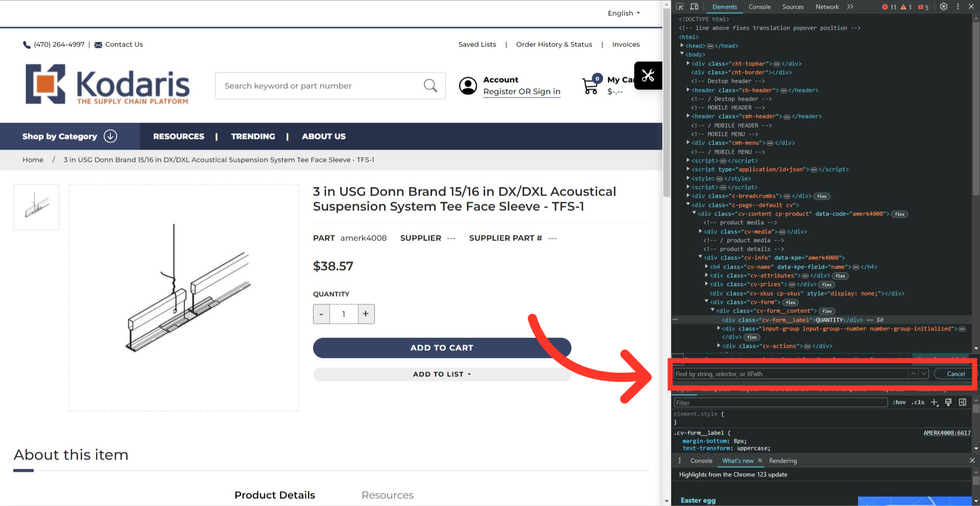Click flex badge on cv-form__content div

coord(827,311)
